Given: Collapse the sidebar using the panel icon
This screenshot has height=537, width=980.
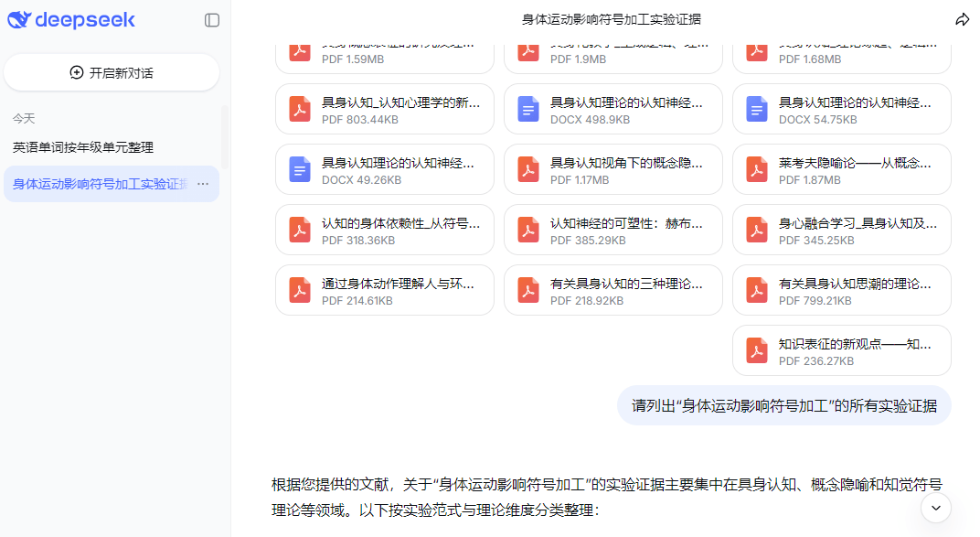Looking at the screenshot, I should [212, 19].
